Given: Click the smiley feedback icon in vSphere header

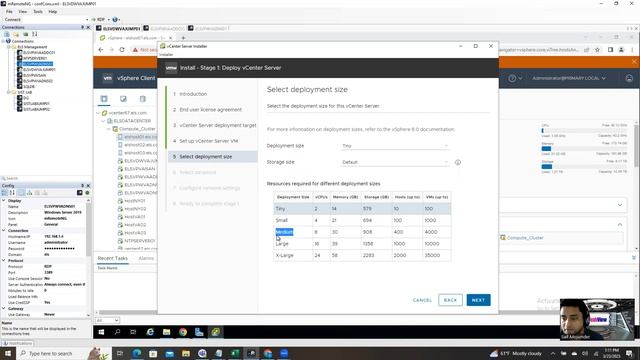Looking at the screenshot, I should (629, 78).
